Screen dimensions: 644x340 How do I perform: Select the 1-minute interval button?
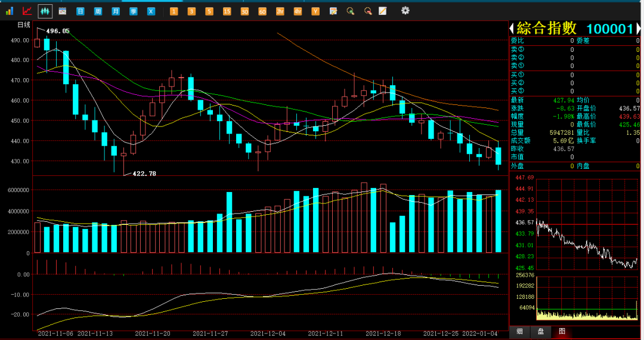coord(174,11)
